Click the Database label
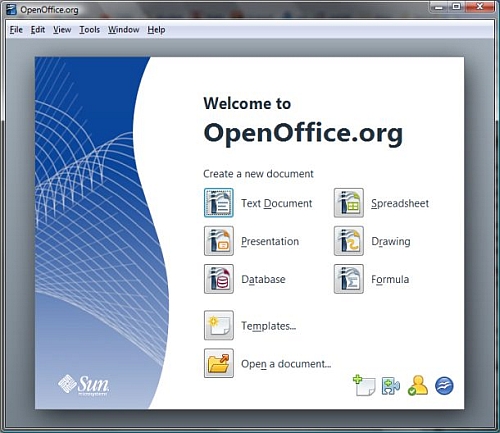This screenshot has width=500, height=433. tap(263, 279)
